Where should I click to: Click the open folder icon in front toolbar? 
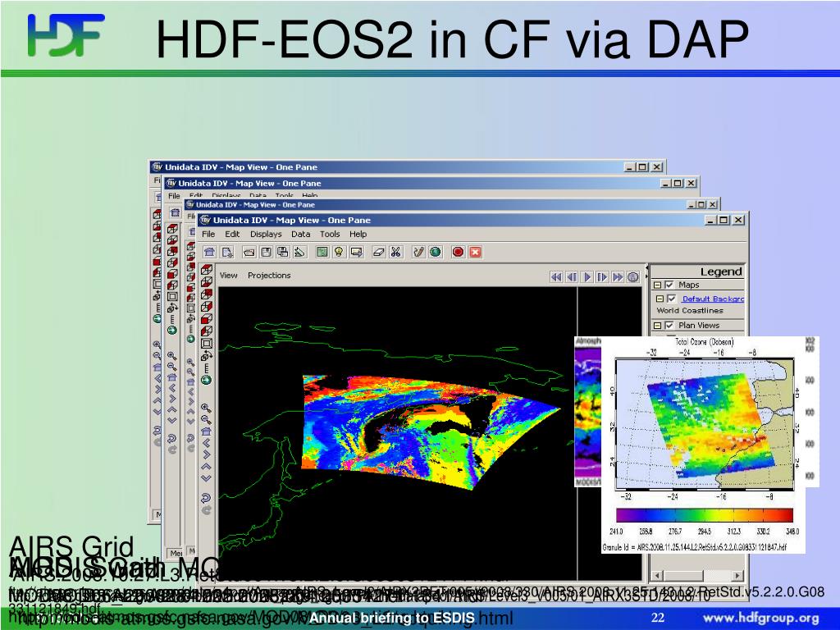(249, 252)
